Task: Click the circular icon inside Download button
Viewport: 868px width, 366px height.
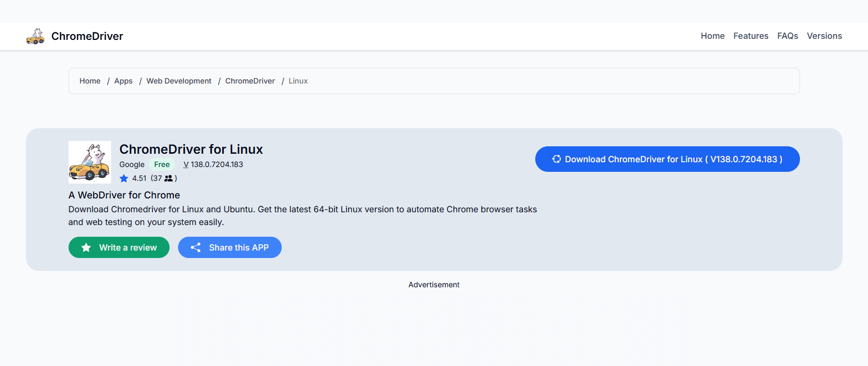Action: [x=557, y=159]
